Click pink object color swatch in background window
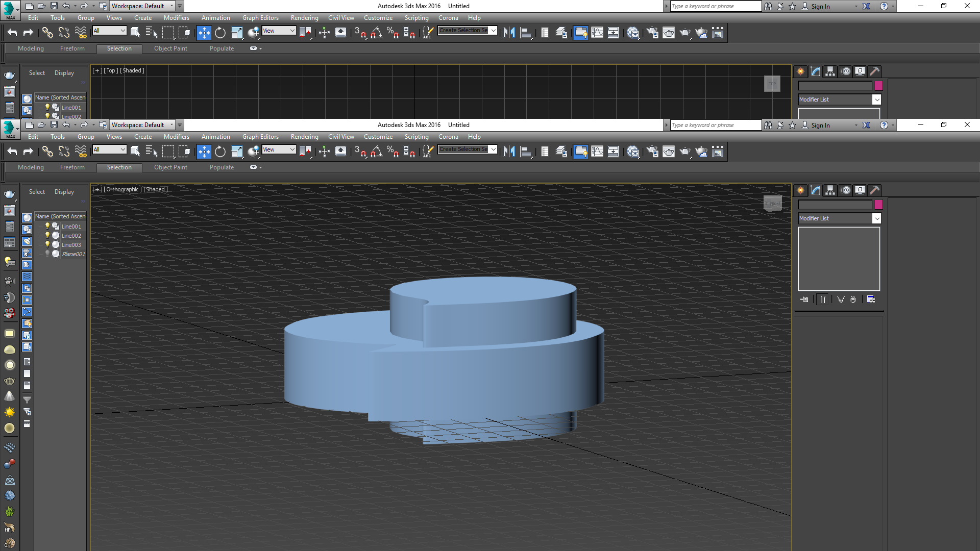980x551 pixels. tap(878, 86)
